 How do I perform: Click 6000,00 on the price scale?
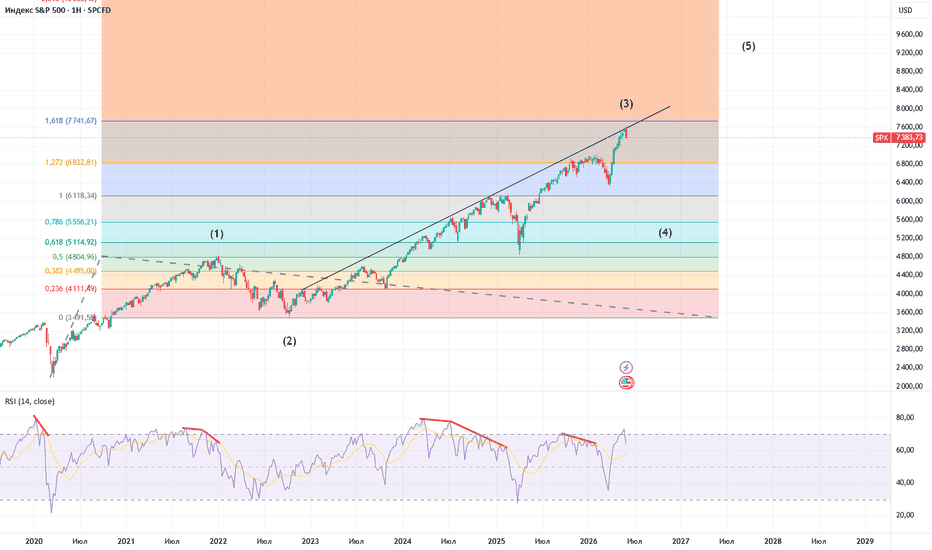click(x=909, y=201)
